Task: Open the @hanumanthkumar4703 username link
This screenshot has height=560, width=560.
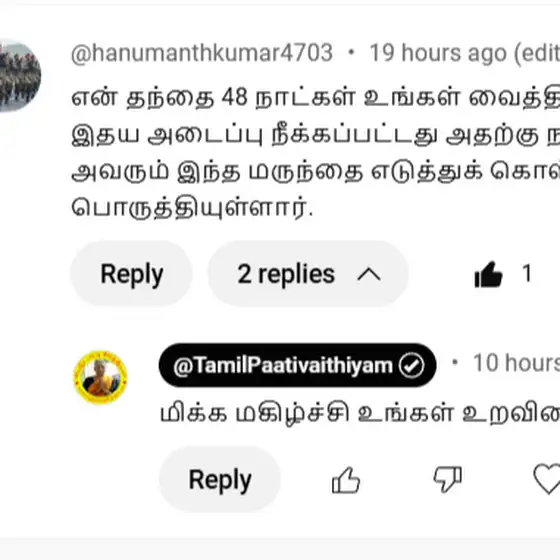Action: [202, 53]
